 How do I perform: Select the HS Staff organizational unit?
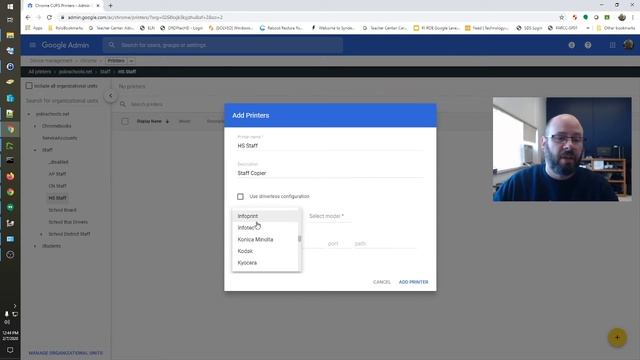point(58,198)
